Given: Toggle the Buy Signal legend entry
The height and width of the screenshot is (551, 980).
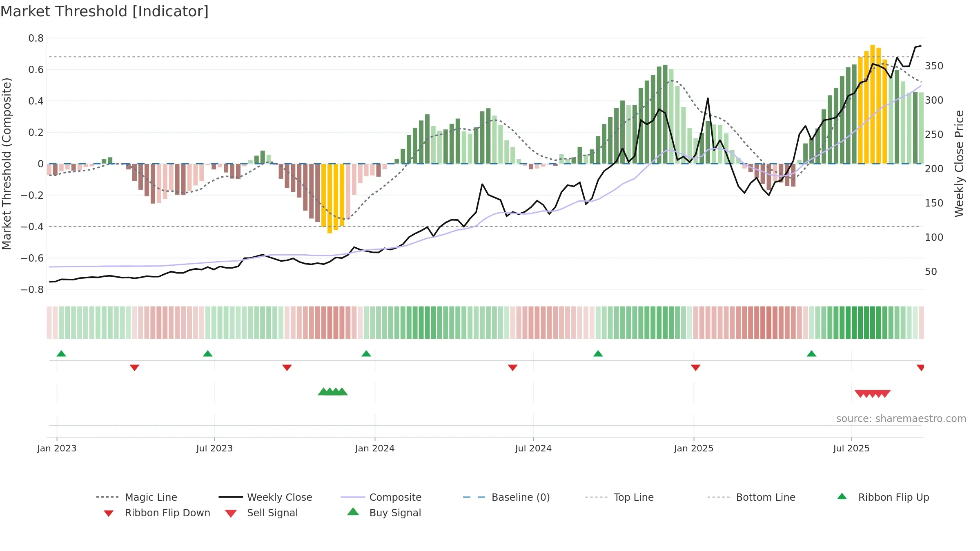Looking at the screenshot, I should point(384,513).
